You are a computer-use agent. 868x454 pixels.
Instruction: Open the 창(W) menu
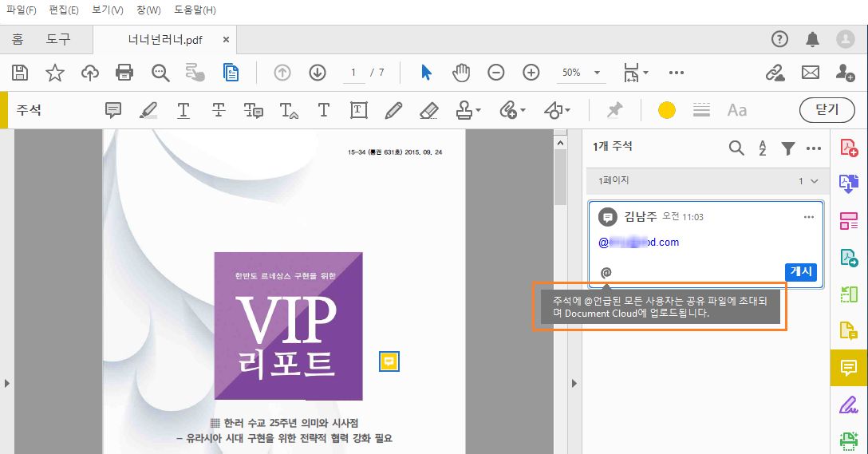click(x=148, y=10)
